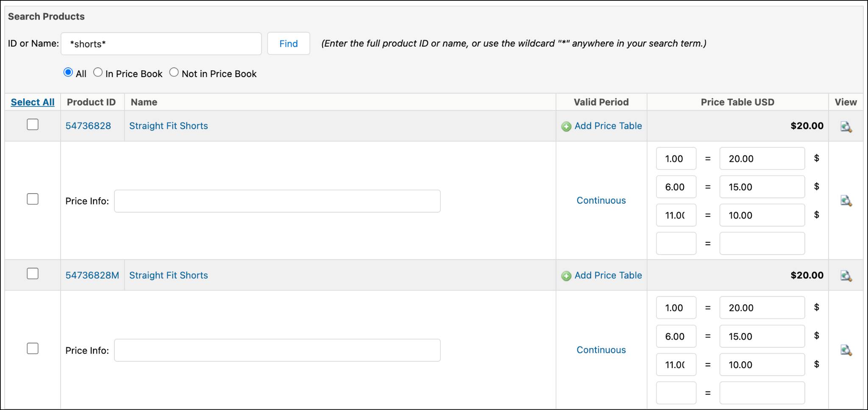Open Straight Fit Shorts link for 54736828M
Screen dimensions: 868x410
click(168, 275)
